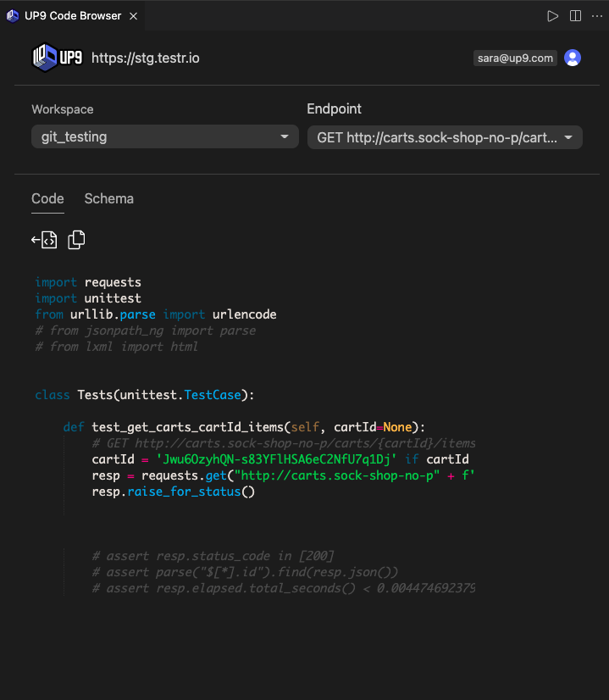Click '# assert resp.elapsed.total_seconds()' comment
Screen dimensions: 609x700
283,588
